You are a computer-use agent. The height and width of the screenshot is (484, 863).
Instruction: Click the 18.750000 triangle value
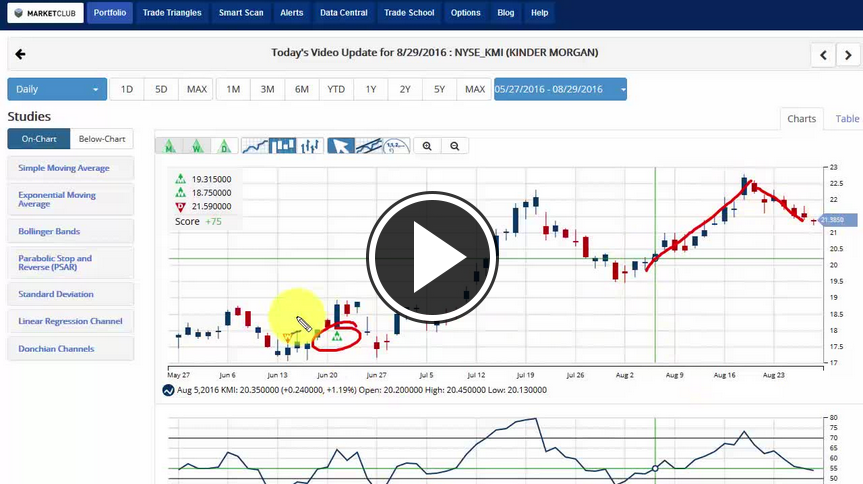[211, 193]
